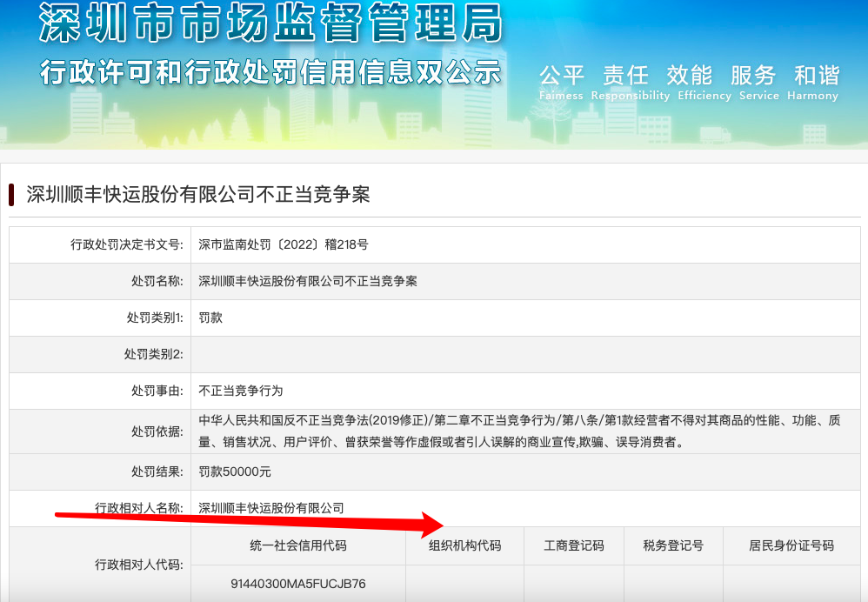Click the 公平 Fairness slogan text

561,83
